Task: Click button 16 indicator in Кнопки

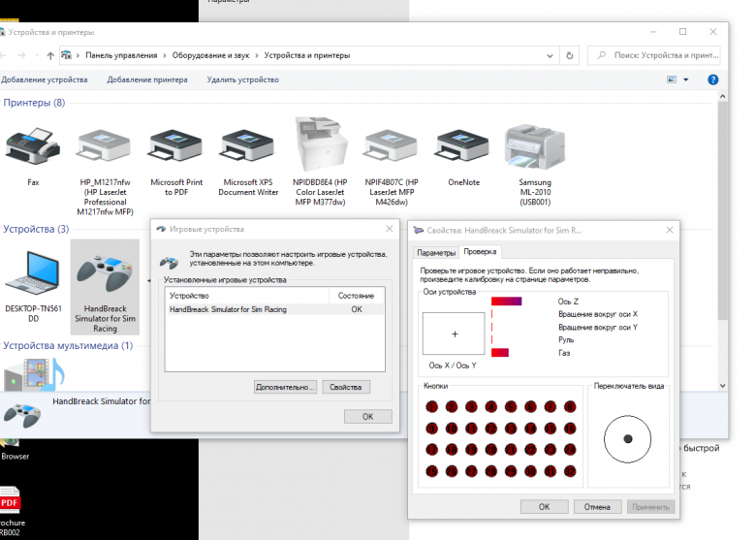Action: click(570, 429)
